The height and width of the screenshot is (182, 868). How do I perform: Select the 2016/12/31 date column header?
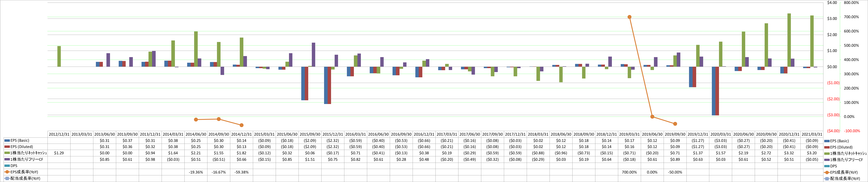(424, 134)
